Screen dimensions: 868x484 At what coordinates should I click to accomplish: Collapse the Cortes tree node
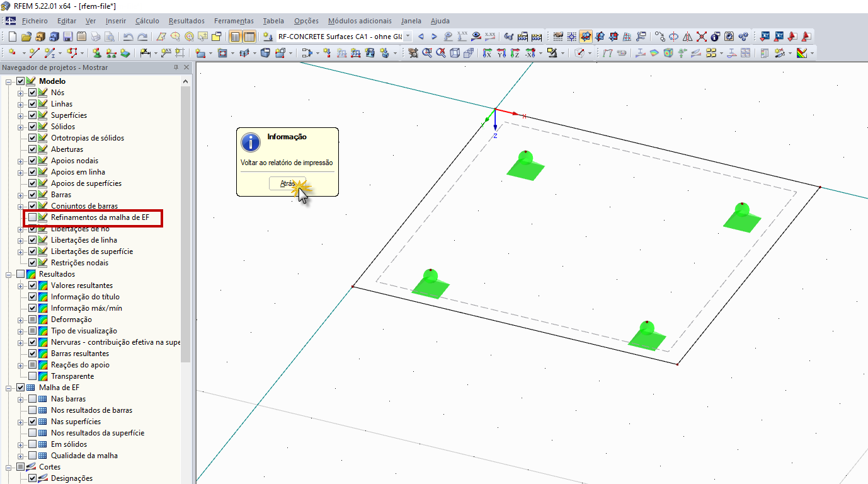pos(9,467)
